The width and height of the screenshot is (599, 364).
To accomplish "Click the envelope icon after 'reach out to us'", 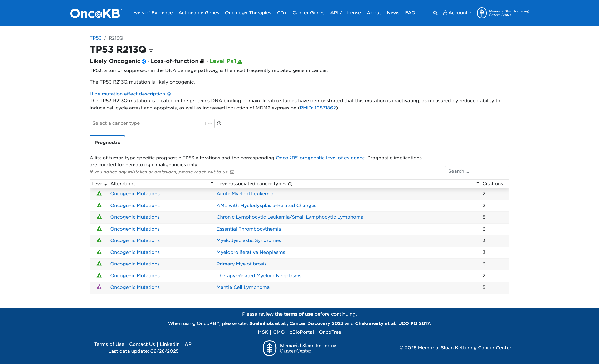I will [x=232, y=172].
